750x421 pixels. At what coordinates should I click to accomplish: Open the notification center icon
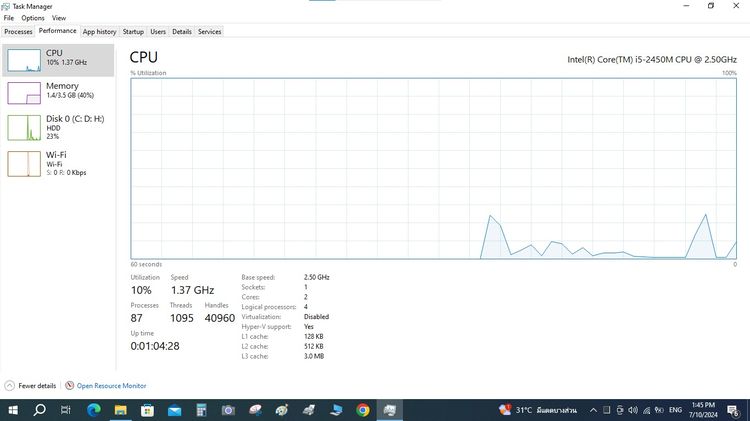[x=734, y=410]
